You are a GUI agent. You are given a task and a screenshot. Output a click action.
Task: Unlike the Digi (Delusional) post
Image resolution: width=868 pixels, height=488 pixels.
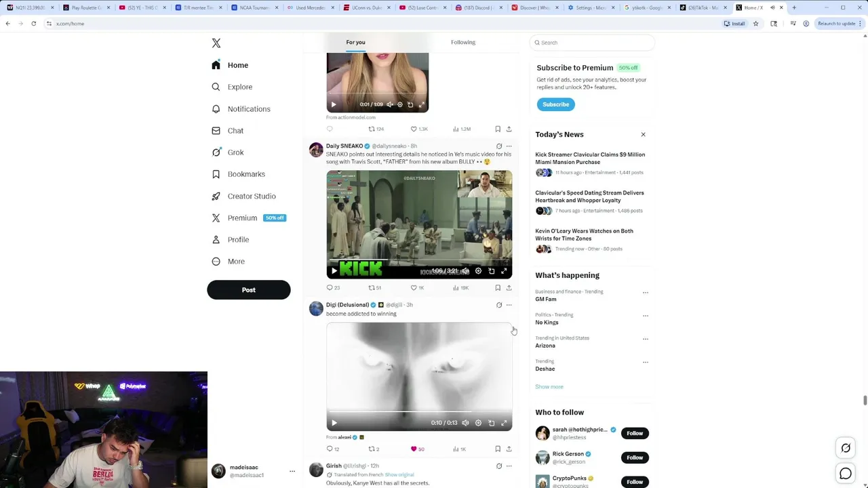tap(417, 449)
